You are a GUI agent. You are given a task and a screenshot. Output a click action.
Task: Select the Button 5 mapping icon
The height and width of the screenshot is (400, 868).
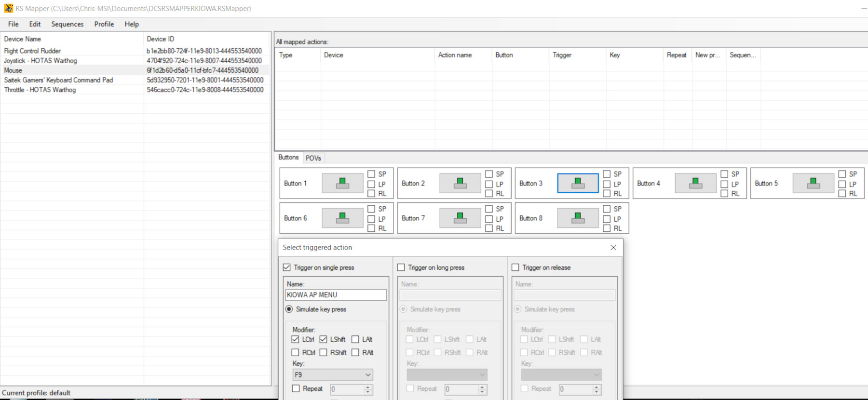[813, 183]
